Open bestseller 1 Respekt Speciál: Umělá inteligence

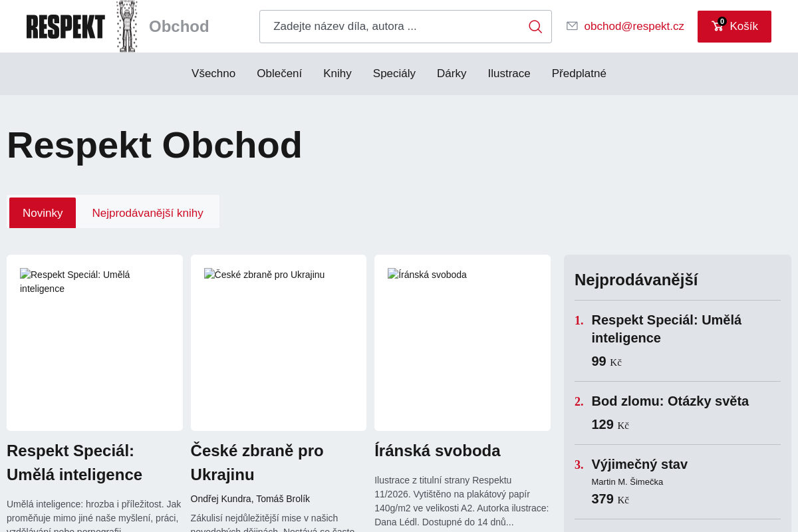coord(666,329)
